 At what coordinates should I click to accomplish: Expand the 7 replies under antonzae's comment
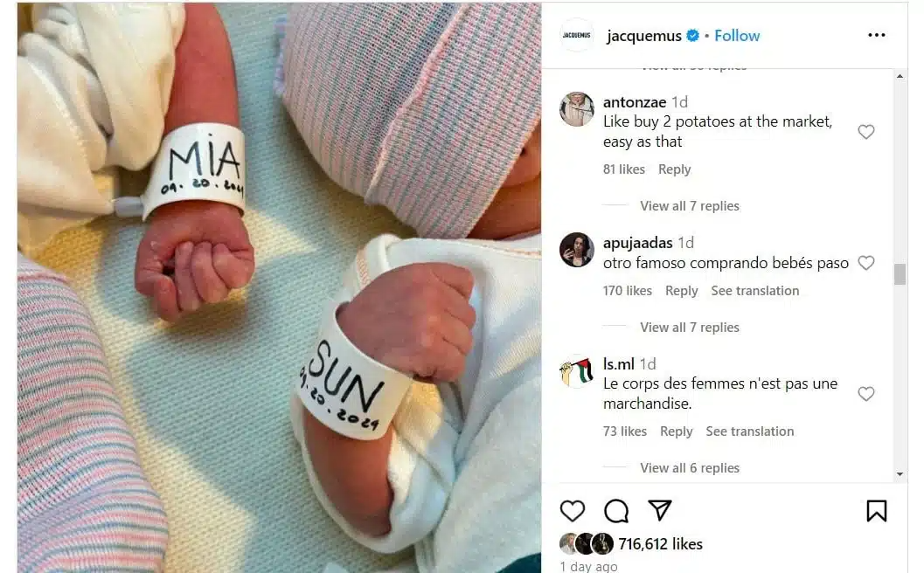[690, 206]
